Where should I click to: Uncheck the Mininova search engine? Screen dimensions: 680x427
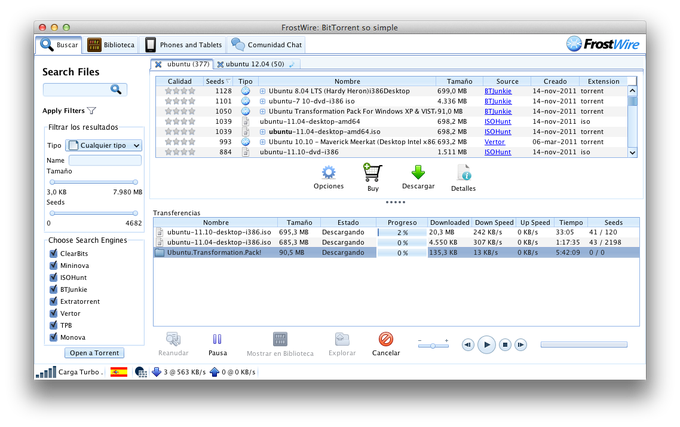[x=53, y=265]
